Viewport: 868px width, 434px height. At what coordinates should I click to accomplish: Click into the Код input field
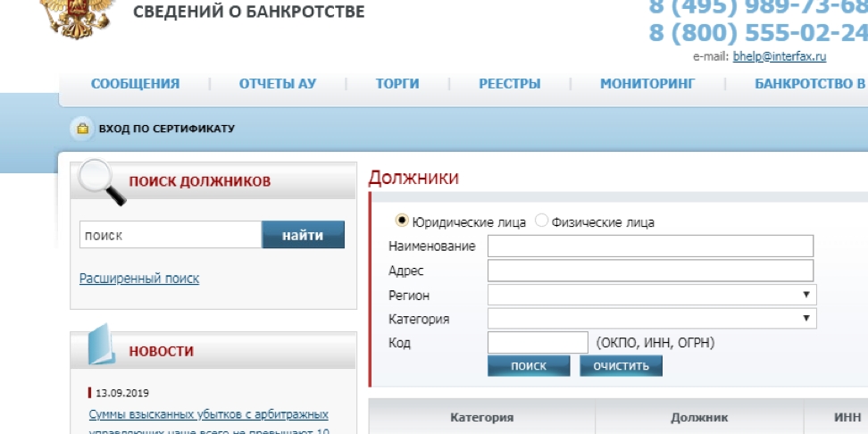[x=538, y=343]
